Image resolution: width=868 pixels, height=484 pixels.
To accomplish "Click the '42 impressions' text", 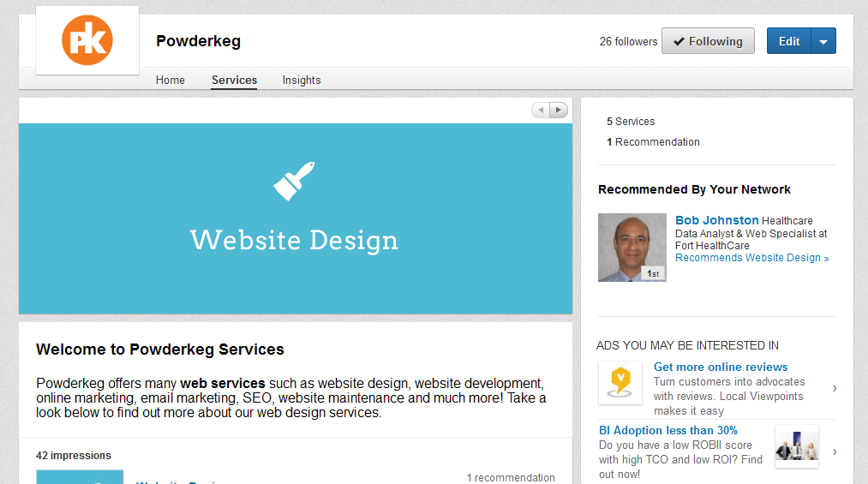I will point(74,455).
